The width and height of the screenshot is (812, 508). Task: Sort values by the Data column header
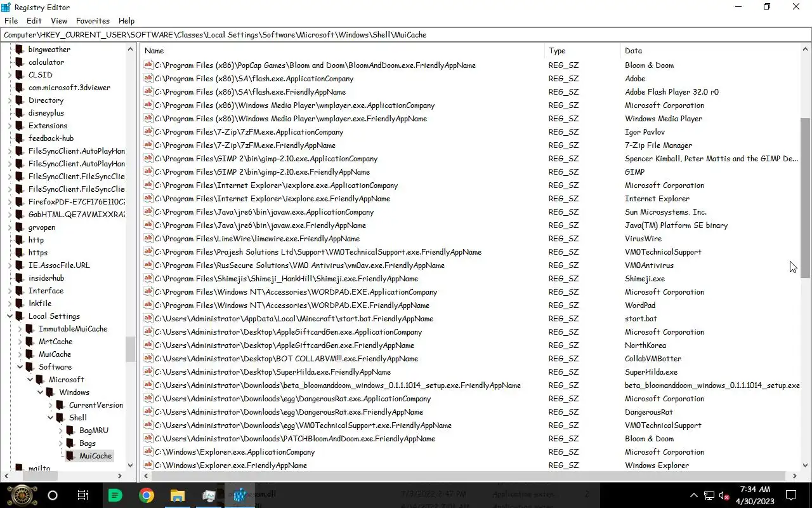click(x=710, y=50)
